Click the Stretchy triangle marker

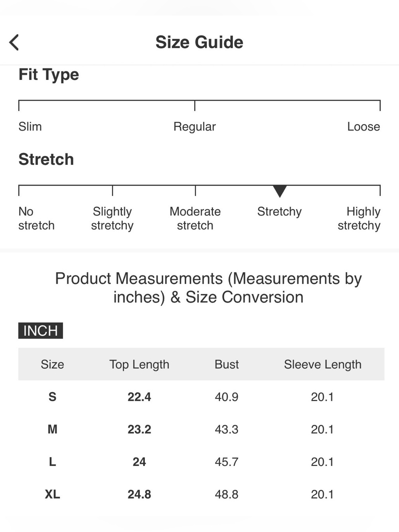tap(280, 191)
